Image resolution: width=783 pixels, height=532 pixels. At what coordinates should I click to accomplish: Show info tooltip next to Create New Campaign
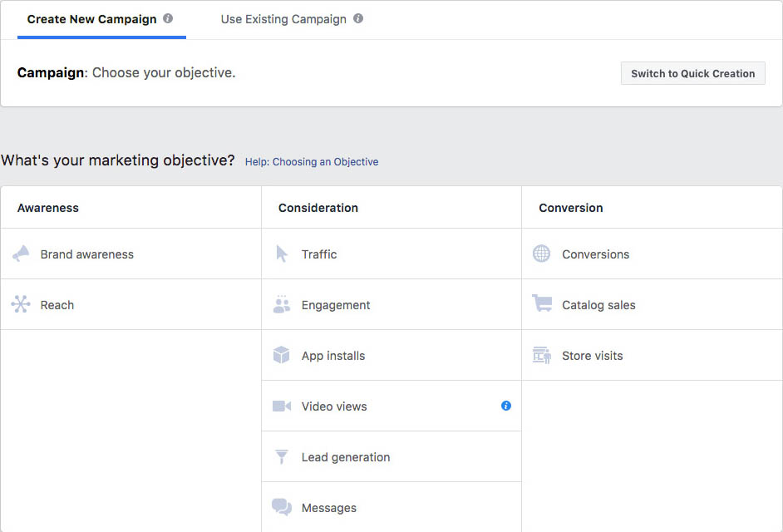pyautogui.click(x=168, y=18)
